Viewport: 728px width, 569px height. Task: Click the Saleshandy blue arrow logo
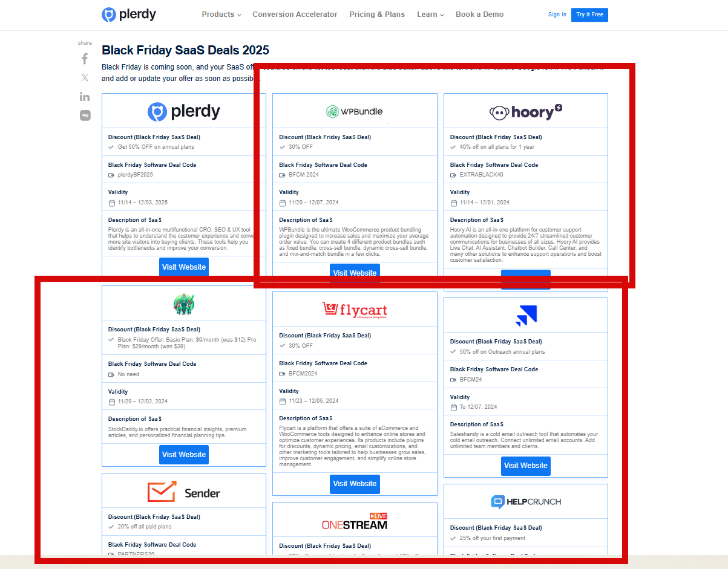(526, 315)
